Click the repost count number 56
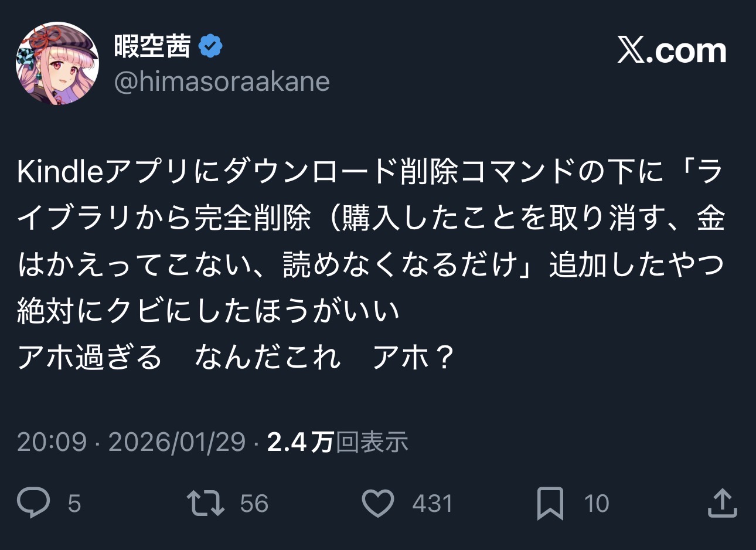 (254, 504)
